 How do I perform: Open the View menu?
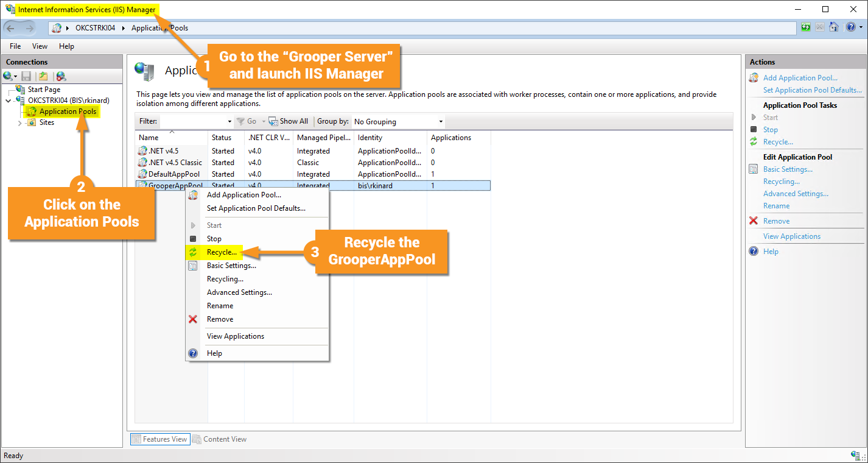pos(40,46)
